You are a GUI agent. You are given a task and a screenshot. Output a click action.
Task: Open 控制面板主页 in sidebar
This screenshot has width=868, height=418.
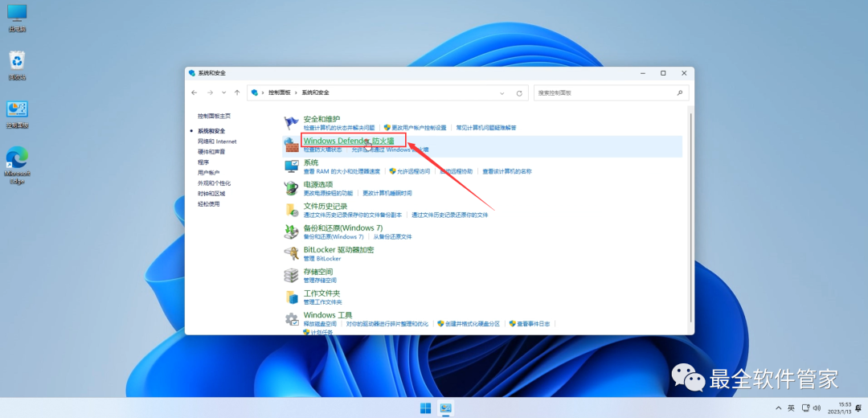click(215, 117)
